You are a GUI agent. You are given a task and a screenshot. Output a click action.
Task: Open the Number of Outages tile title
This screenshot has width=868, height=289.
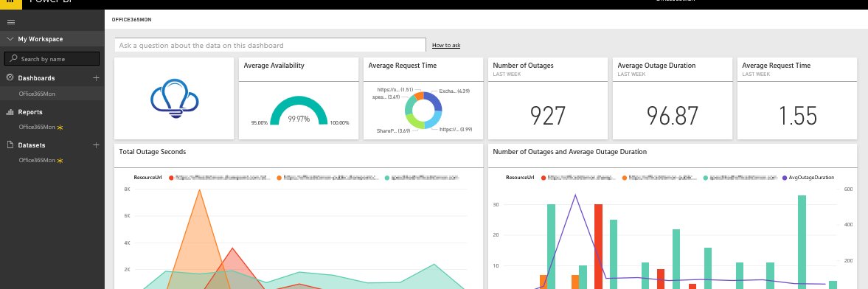(523, 66)
